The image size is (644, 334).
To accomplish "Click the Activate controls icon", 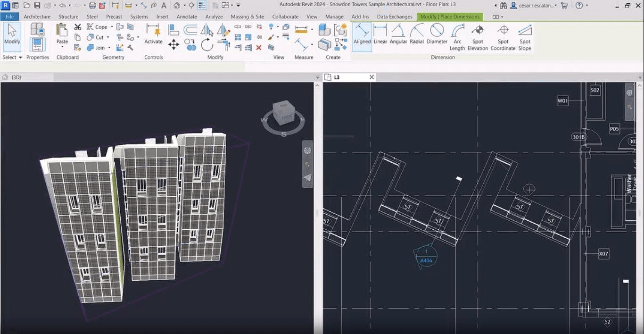I will pyautogui.click(x=153, y=34).
